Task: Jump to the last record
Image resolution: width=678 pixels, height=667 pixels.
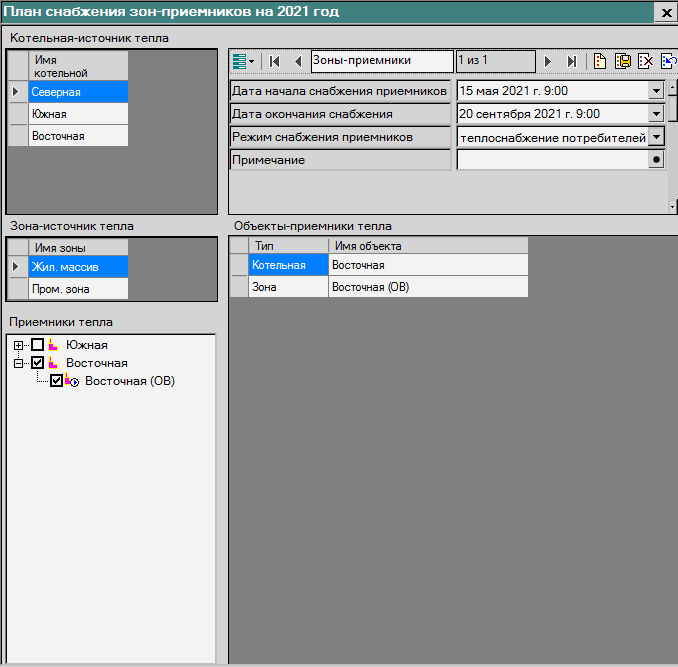Action: point(571,61)
